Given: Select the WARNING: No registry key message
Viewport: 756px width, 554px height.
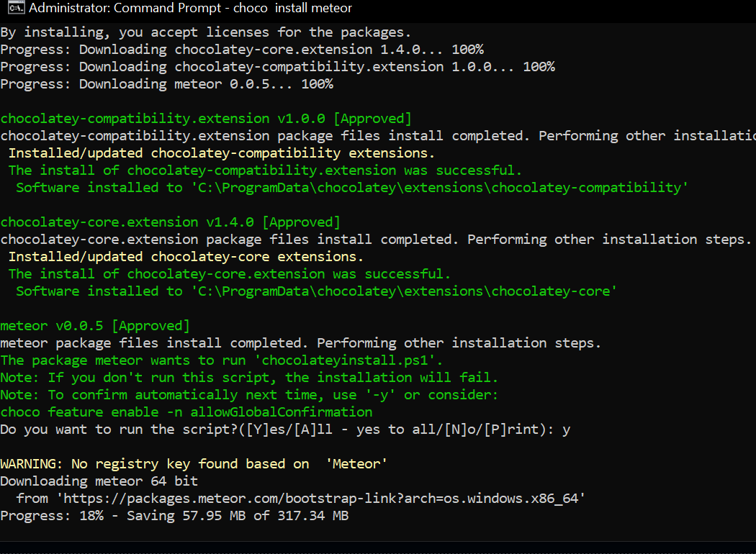Looking at the screenshot, I should [x=194, y=463].
